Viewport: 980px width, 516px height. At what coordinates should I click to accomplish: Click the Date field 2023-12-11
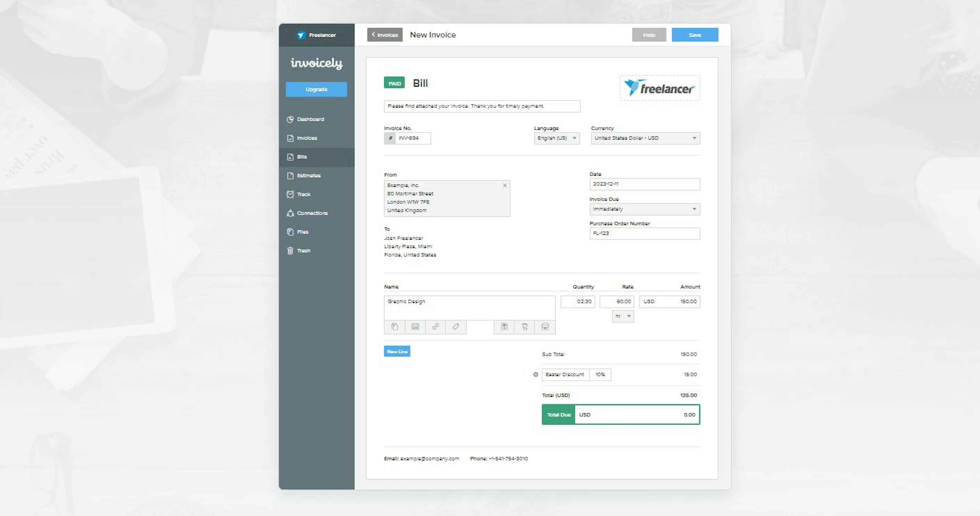644,184
